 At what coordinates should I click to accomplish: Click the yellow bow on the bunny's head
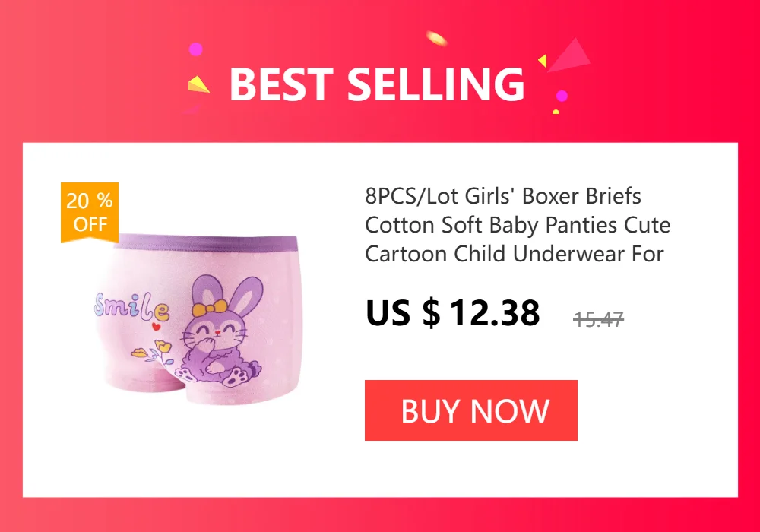[210, 308]
